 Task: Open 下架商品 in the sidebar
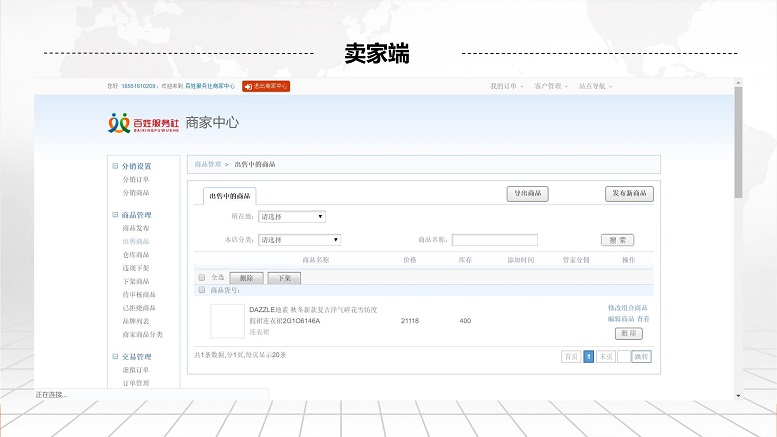tap(136, 281)
